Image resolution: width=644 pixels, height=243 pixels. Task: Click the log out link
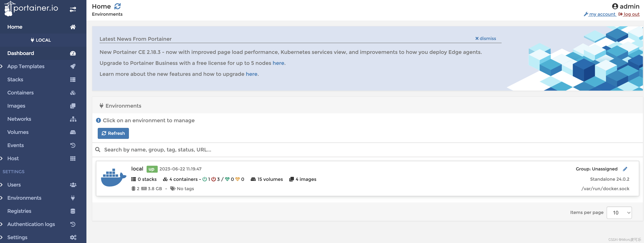629,14
